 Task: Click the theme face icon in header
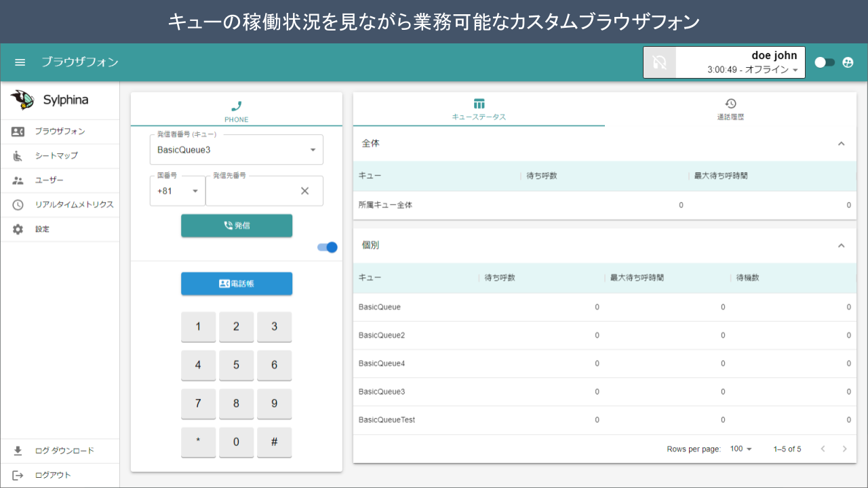(848, 62)
